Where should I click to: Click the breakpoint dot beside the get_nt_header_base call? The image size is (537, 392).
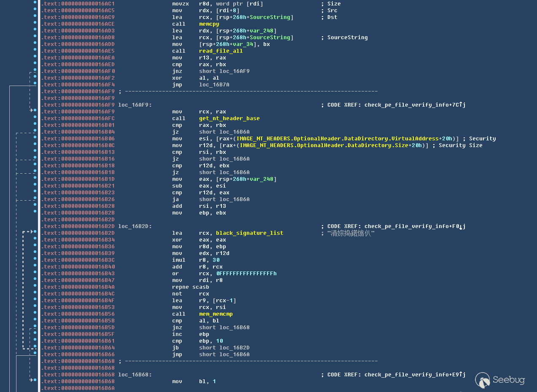pyautogui.click(x=35, y=118)
